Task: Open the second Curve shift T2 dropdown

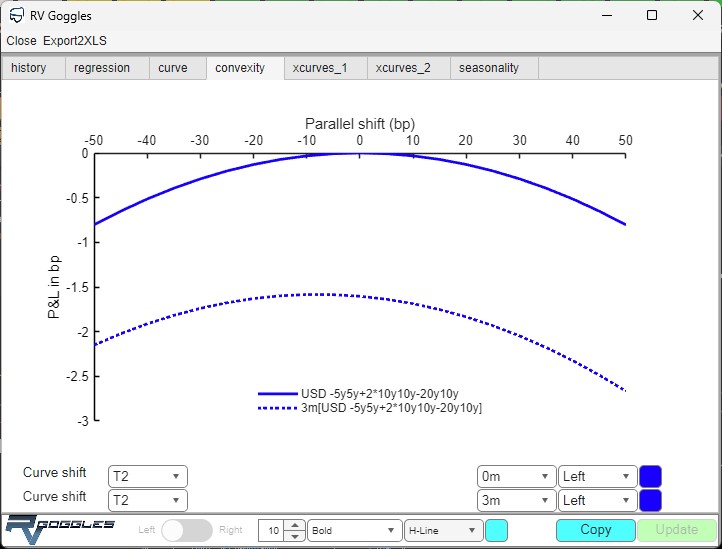Action: (x=148, y=500)
